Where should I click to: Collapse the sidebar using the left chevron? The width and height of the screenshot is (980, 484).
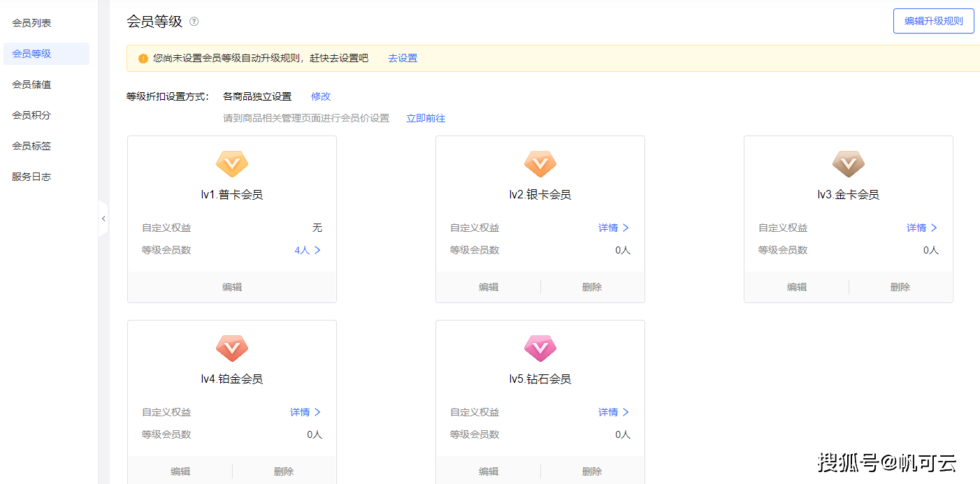(103, 219)
